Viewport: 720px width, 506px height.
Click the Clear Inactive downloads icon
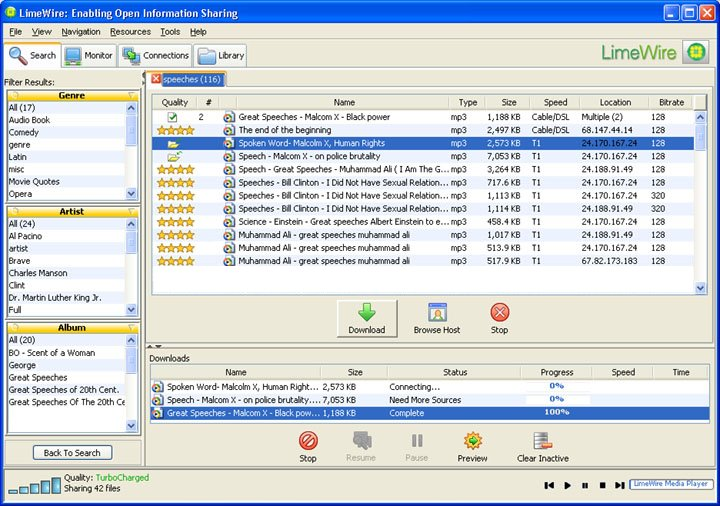(541, 441)
